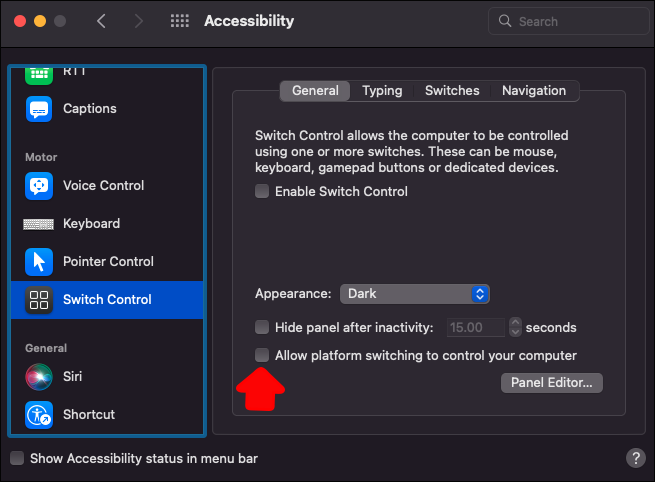Show all preferences grid icon
Screen dimensions: 655x482
coord(180,21)
